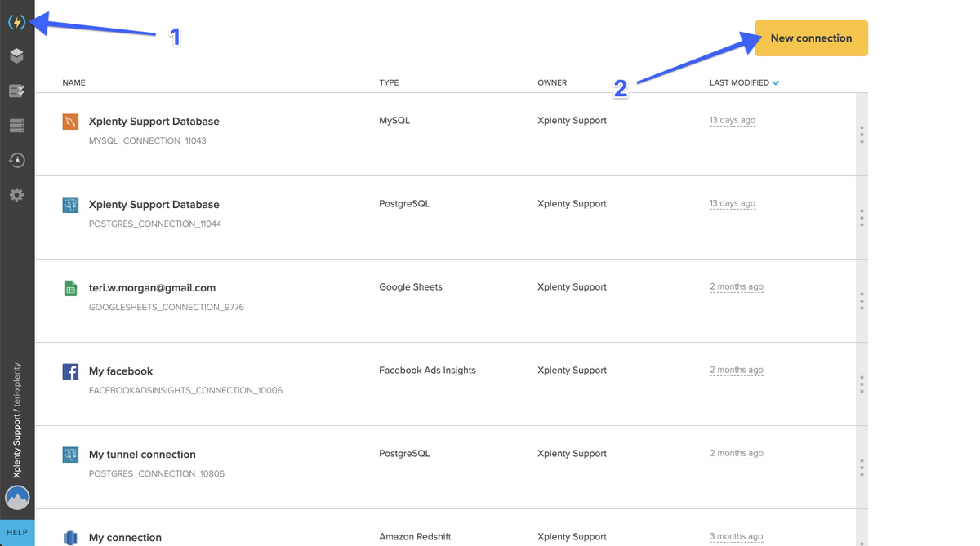
Task: Open My tunnel connection entry
Action: pos(142,455)
